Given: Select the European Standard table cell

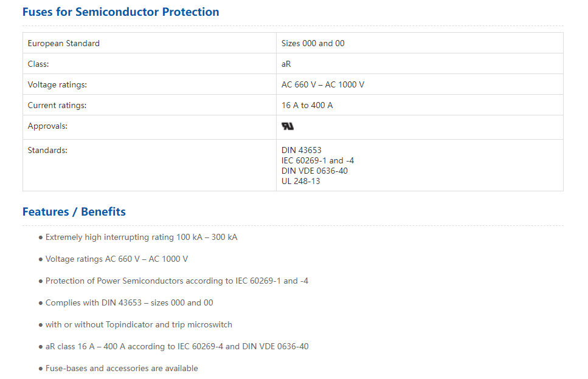Looking at the screenshot, I should (150, 43).
